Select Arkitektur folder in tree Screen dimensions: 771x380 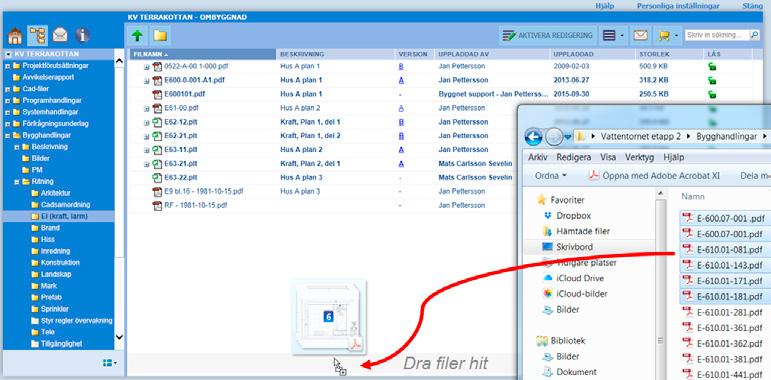(x=57, y=193)
